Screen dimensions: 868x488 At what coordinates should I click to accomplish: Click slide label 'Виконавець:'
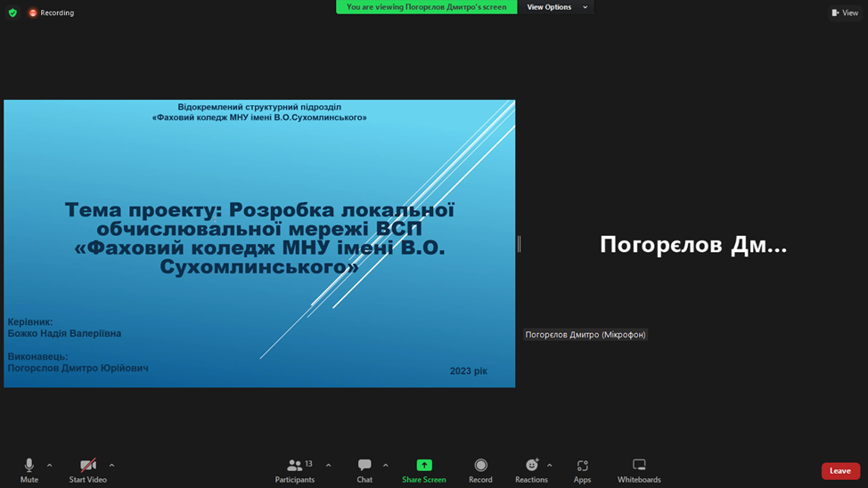point(37,356)
